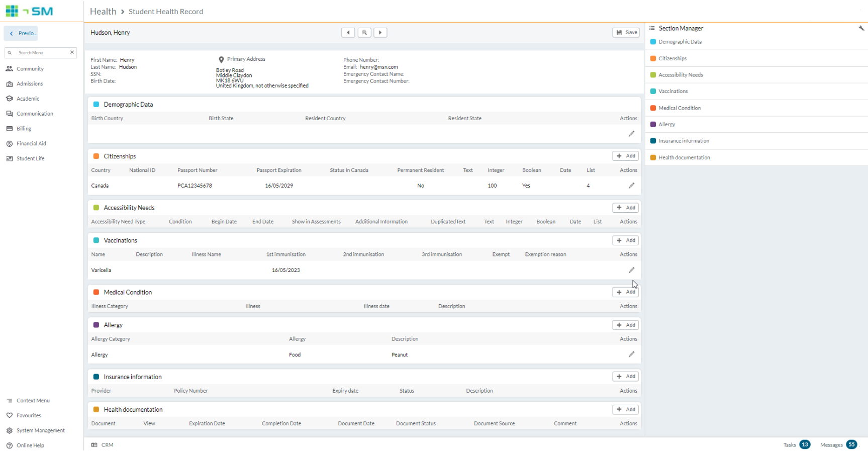Edit the Peanut allergy row pencil
The image size is (868, 451).
pyautogui.click(x=631, y=354)
